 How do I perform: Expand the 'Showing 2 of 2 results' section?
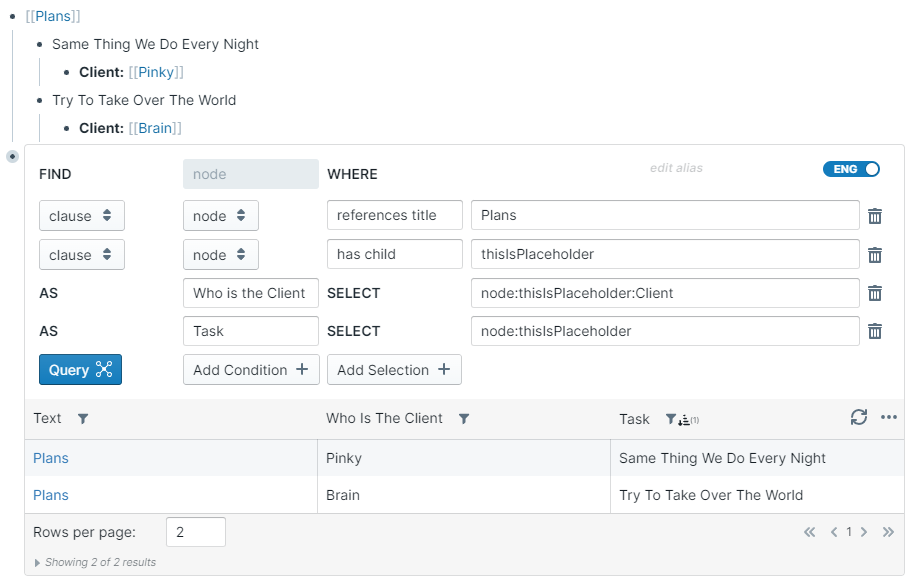point(39,563)
